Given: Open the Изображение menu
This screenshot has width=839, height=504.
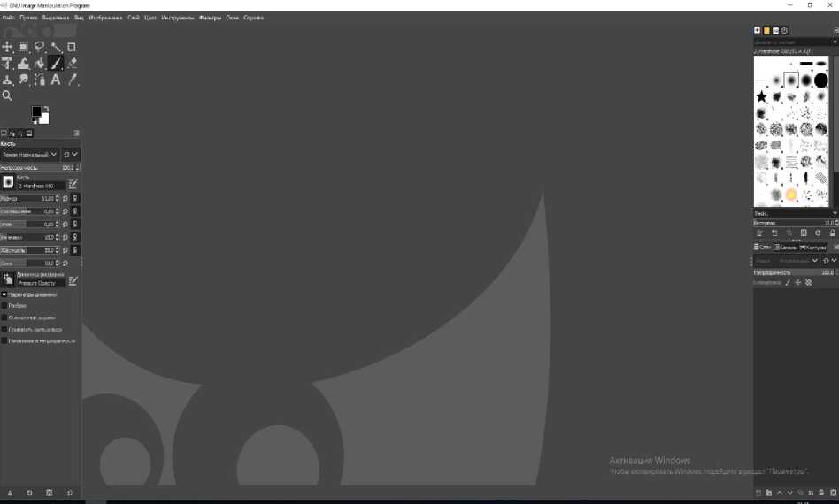Looking at the screenshot, I should tap(105, 18).
